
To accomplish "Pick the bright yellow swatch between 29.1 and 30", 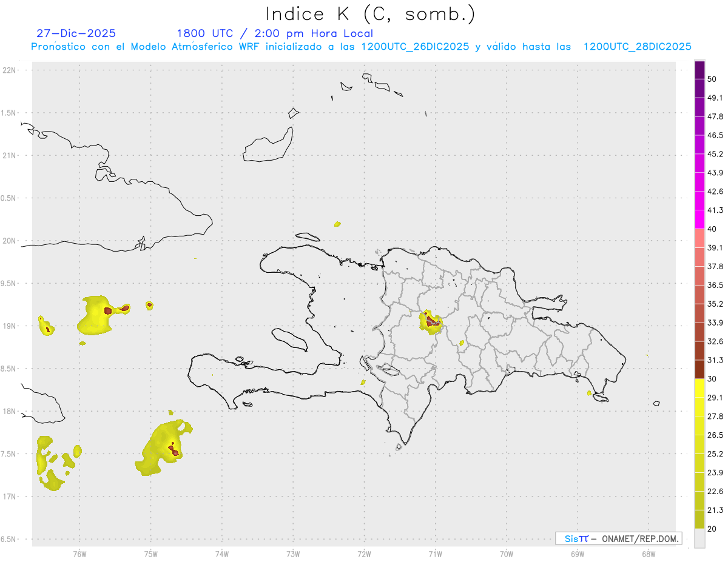I will point(699,388).
